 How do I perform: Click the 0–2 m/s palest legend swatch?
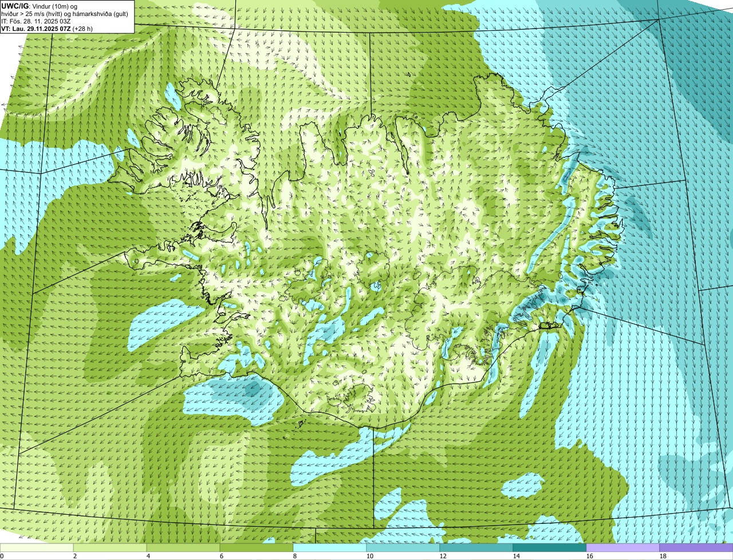(37, 547)
